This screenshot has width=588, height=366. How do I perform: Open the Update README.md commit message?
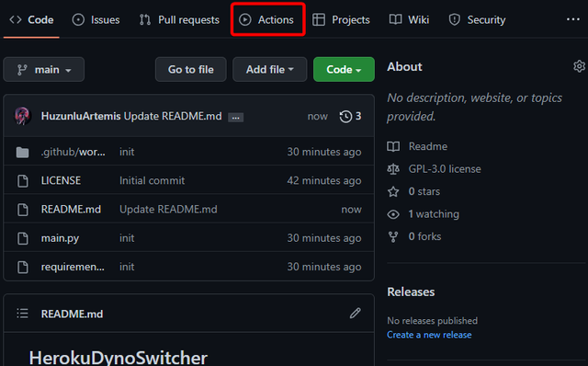point(173,116)
